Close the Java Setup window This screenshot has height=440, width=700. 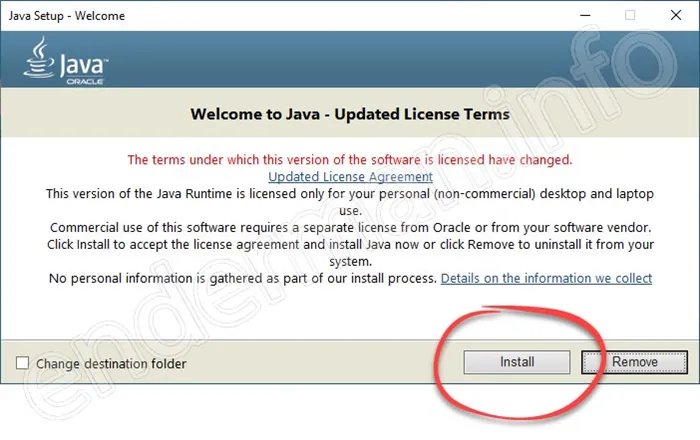[676, 15]
